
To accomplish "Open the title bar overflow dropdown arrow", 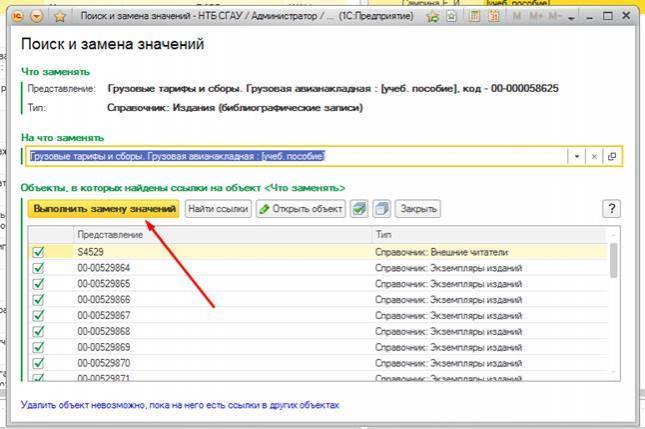I will point(569,17).
